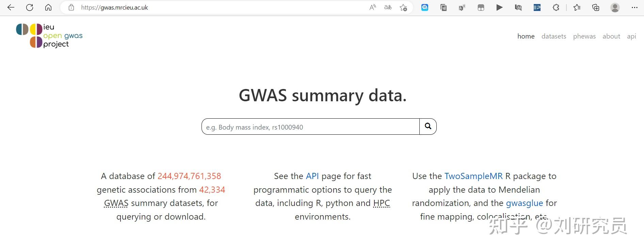Screen dimensions: 644x252
Task: Click the browser back arrow
Action: pos(11,8)
